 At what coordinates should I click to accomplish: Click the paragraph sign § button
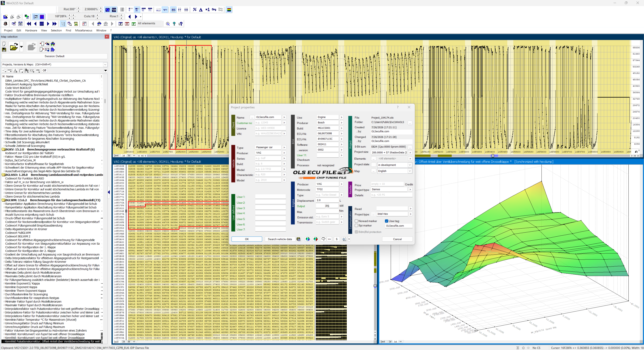click(x=337, y=239)
